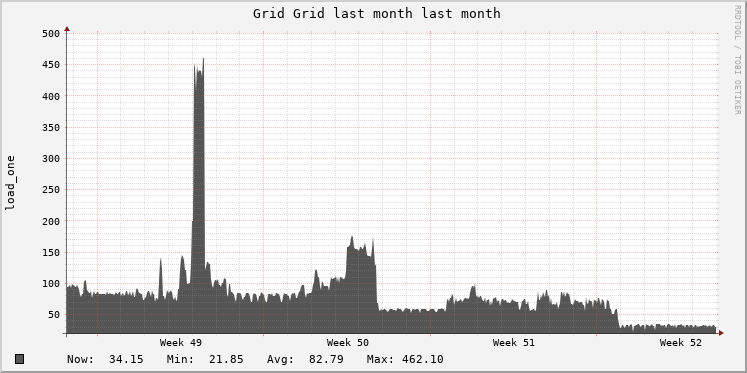Click the load_one vertical axis label
Image resolution: width=747 pixels, height=373 pixels.
click(x=10, y=182)
